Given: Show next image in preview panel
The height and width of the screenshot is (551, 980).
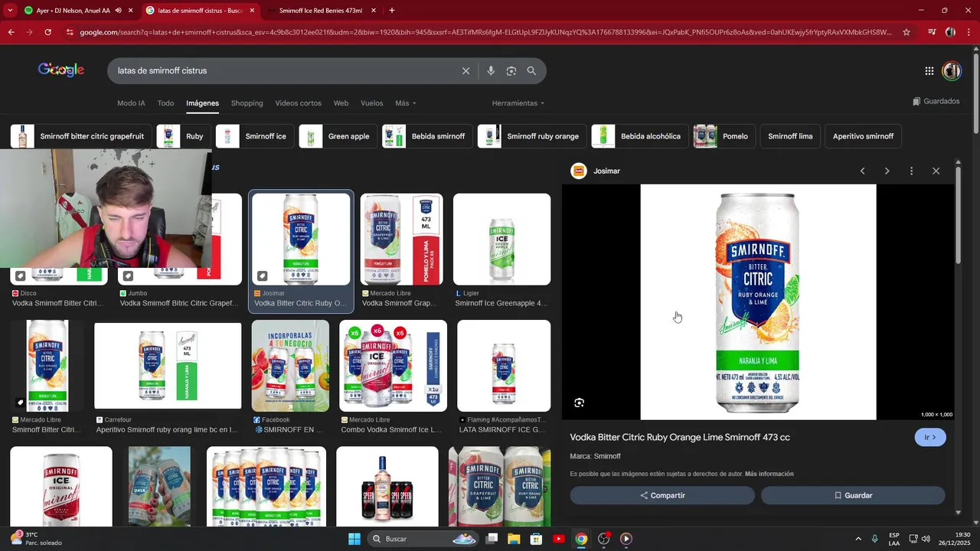Looking at the screenshot, I should tap(887, 171).
